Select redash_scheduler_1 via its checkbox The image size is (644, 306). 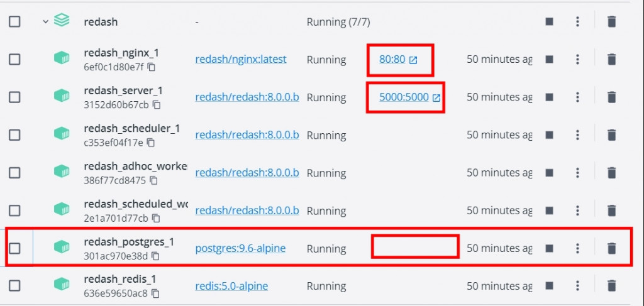pos(14,135)
